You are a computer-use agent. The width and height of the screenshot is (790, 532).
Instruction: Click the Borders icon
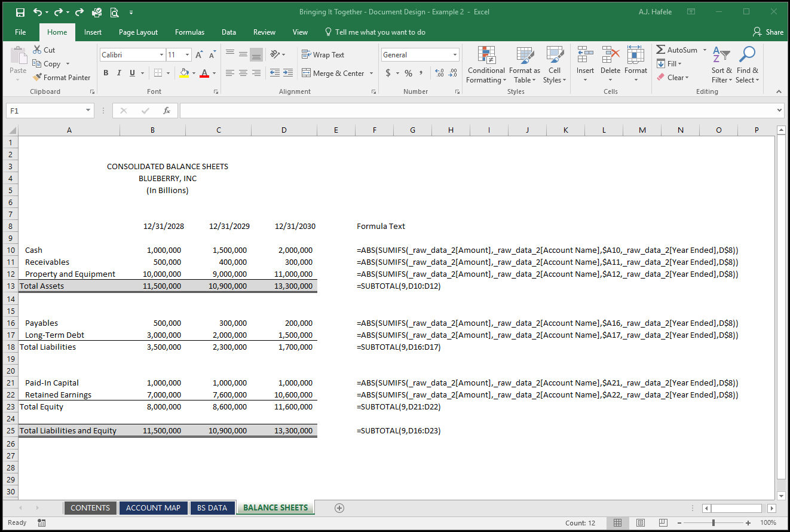point(158,73)
